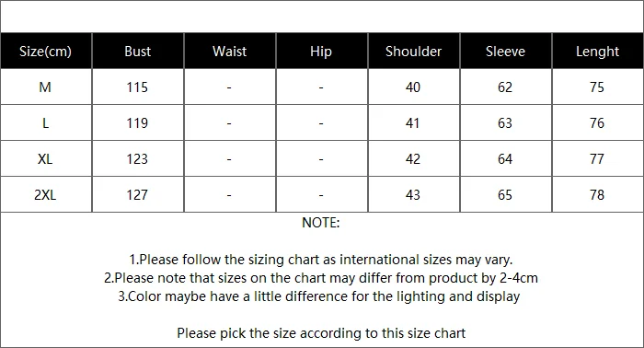644x348 pixels.
Task: Click sleeve value 63
Action: coord(505,122)
